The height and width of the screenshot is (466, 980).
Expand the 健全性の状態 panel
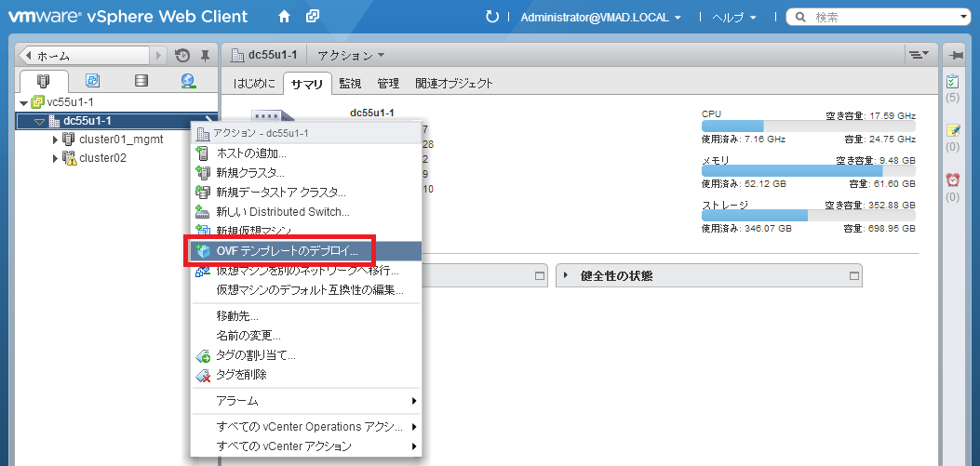click(x=566, y=275)
